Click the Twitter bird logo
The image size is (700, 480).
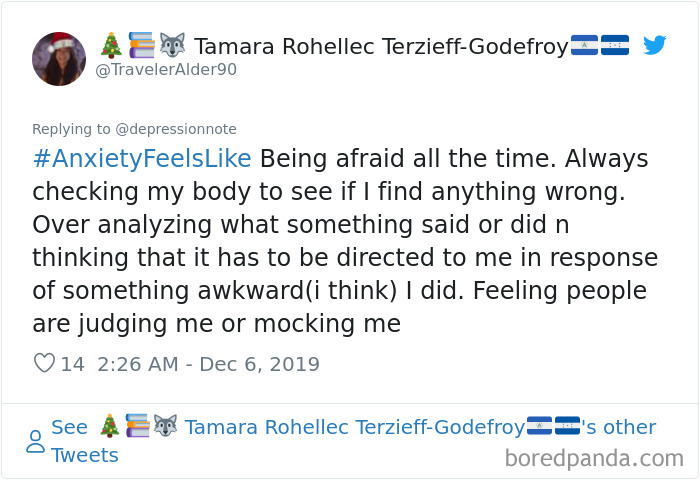(x=654, y=45)
